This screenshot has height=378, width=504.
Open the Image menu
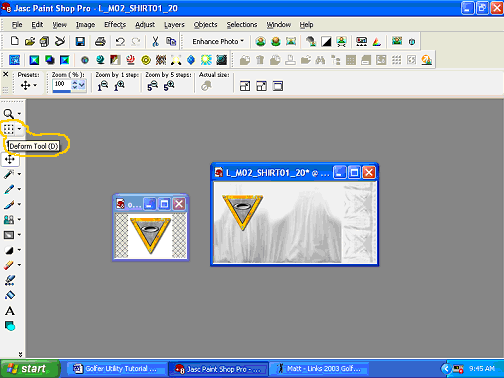pos(85,25)
